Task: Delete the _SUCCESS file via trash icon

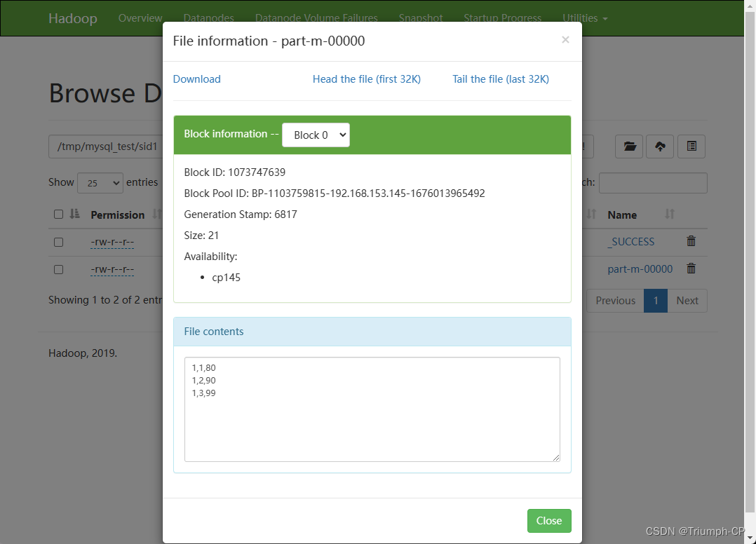Action: pos(691,241)
